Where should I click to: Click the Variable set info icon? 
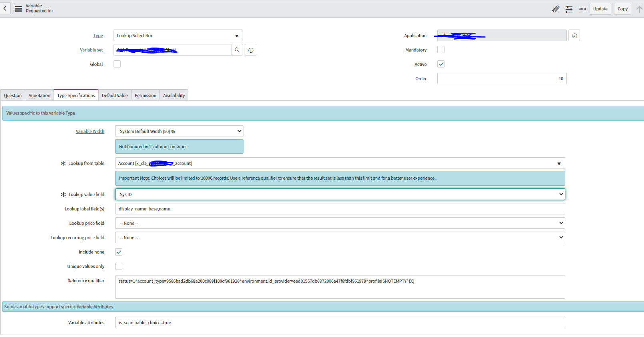point(251,50)
